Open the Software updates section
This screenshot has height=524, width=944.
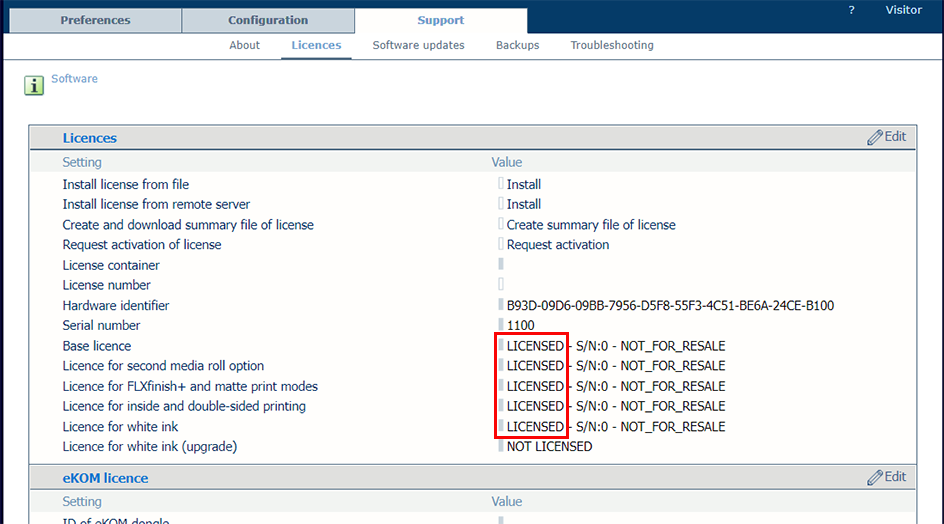pyautogui.click(x=418, y=45)
